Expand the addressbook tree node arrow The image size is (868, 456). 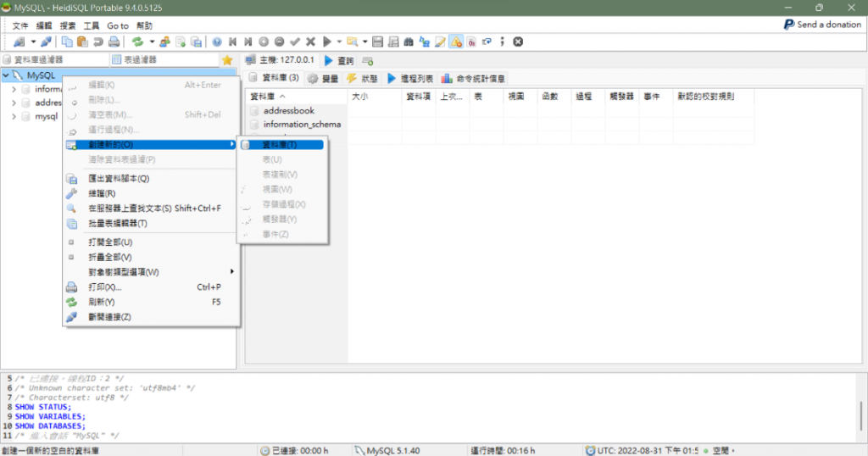tap(14, 103)
